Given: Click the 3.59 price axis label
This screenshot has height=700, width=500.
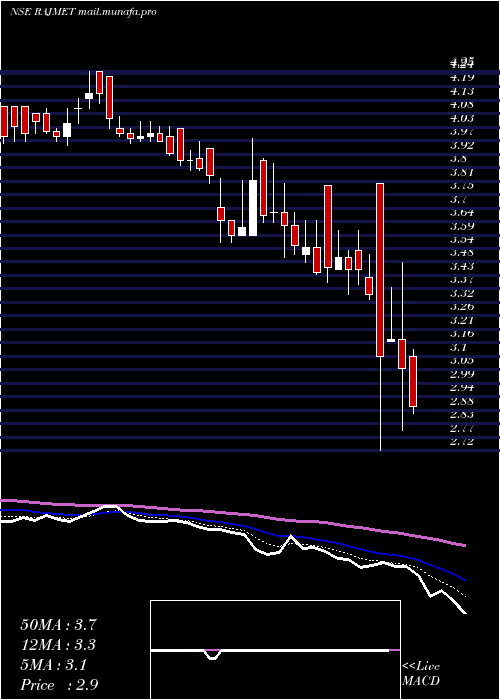Looking at the screenshot, I should pyautogui.click(x=462, y=226).
